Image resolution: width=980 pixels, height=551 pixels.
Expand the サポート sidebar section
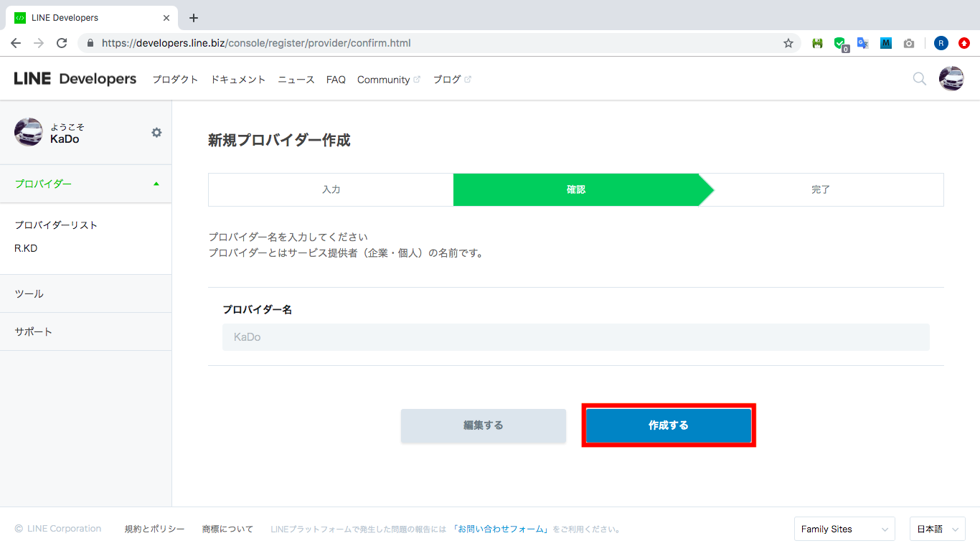[x=86, y=331]
